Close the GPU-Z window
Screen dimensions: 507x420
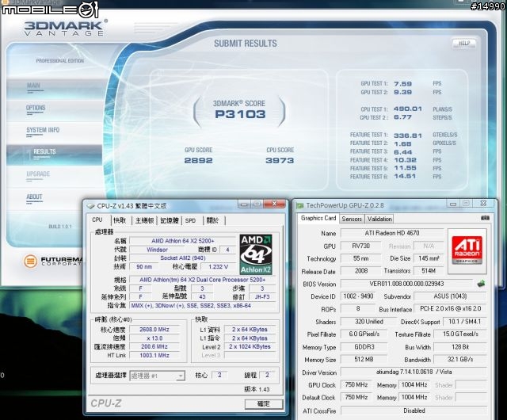click(483, 203)
